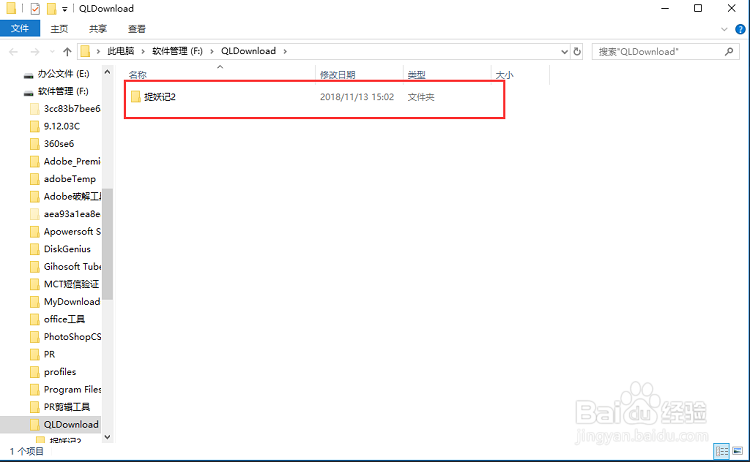Select QLDownload in the address breadcrumb

(248, 51)
